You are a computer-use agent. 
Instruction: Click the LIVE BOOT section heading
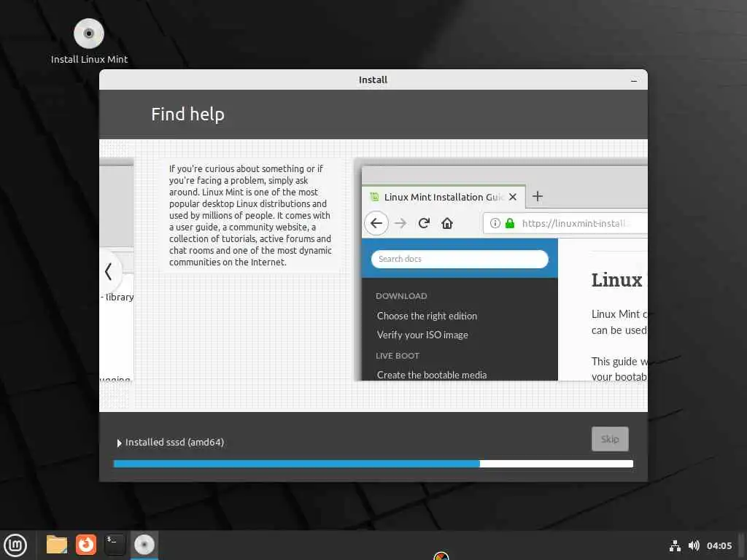point(398,356)
